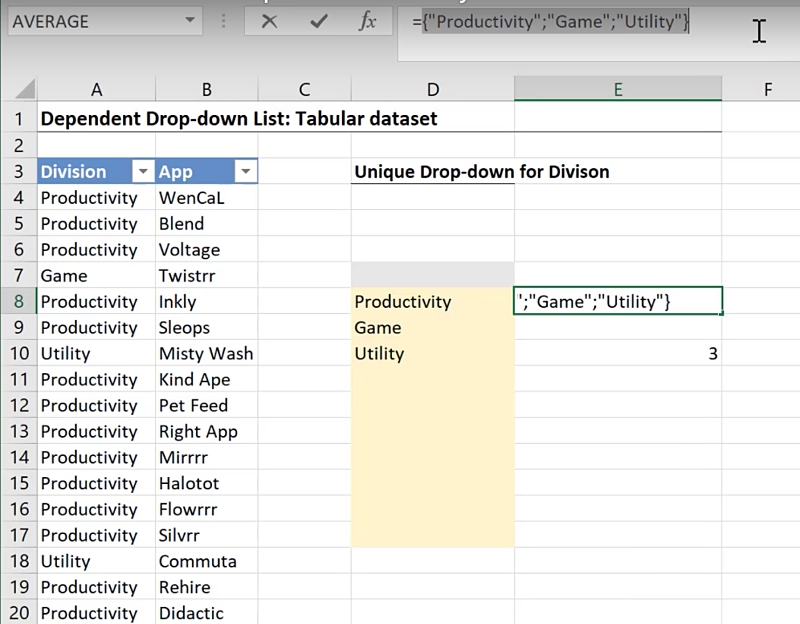
Task: Open the Division column filter dropdown
Action: coord(143,172)
